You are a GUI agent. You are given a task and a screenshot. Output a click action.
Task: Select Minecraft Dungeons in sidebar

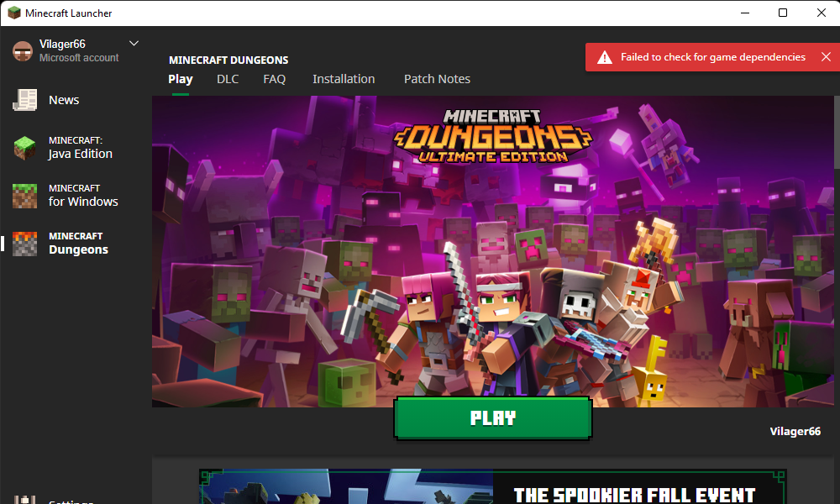coord(78,244)
